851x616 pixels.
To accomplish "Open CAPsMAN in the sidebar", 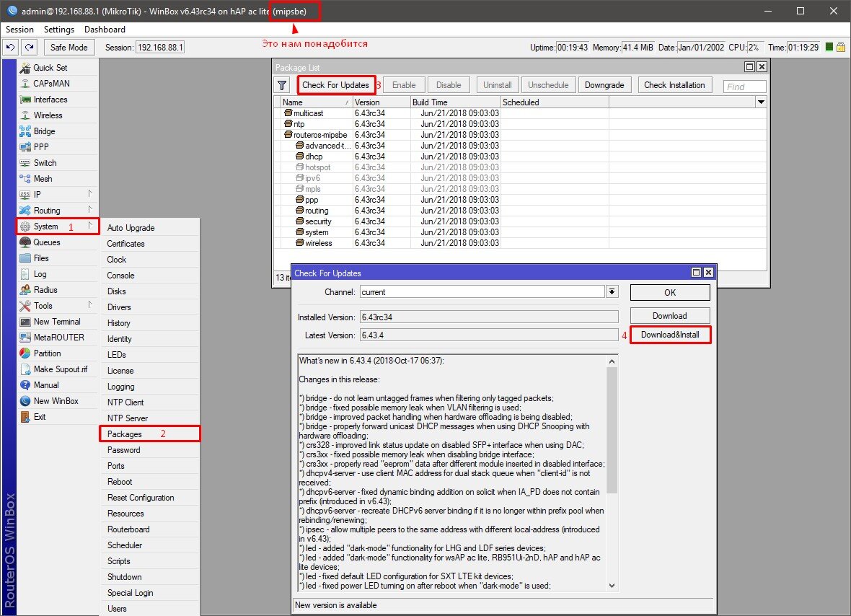I will click(x=51, y=83).
